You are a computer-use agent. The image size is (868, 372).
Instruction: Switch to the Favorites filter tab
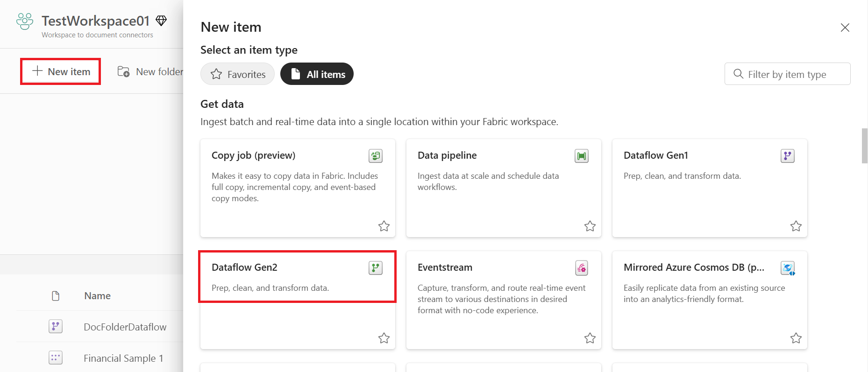pyautogui.click(x=238, y=74)
